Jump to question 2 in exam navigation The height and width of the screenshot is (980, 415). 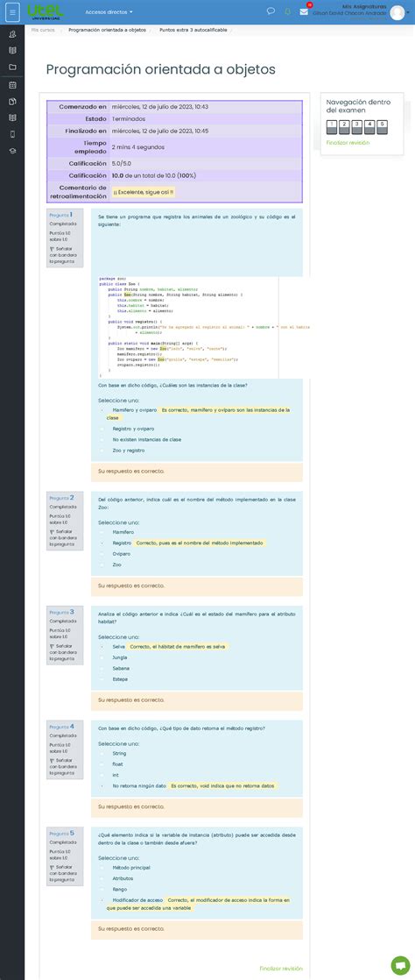(345, 127)
